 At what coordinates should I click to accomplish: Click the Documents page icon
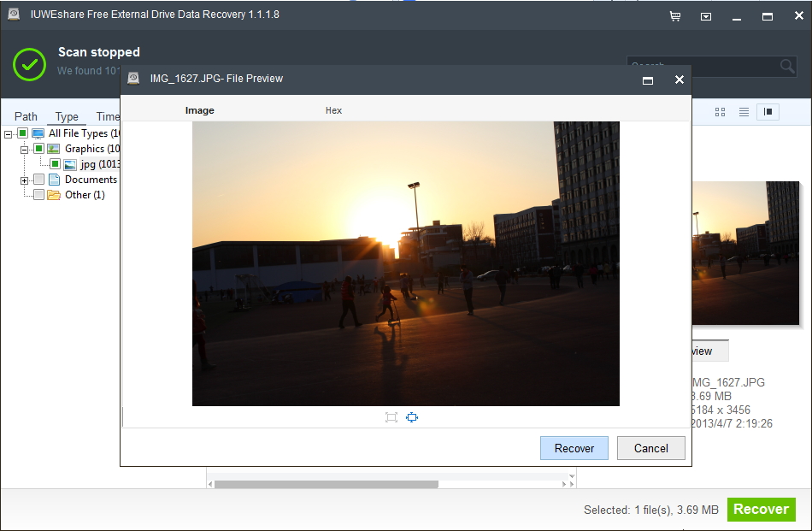(55, 180)
